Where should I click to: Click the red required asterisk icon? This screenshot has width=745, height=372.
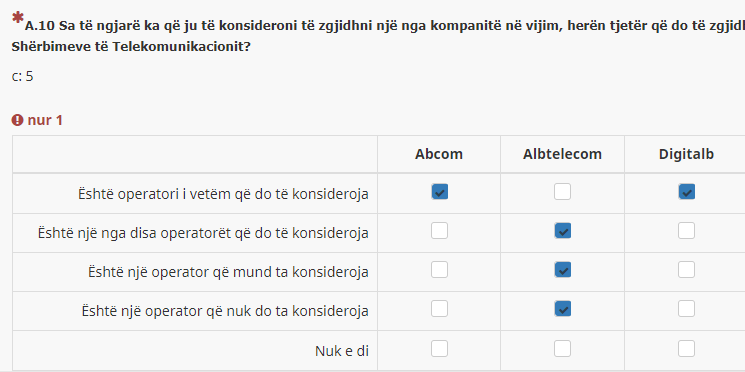pos(18,19)
